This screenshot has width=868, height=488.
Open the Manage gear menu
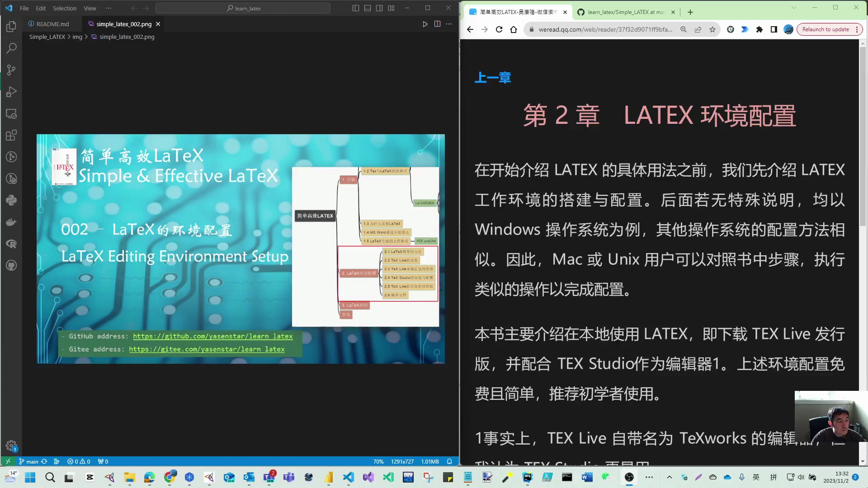point(11,446)
